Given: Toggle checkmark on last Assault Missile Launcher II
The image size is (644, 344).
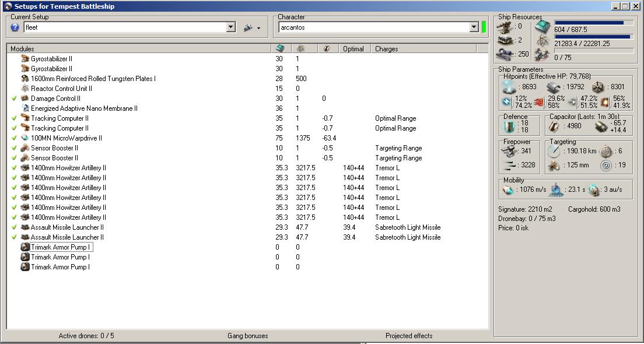Looking at the screenshot, I should click(x=15, y=237).
